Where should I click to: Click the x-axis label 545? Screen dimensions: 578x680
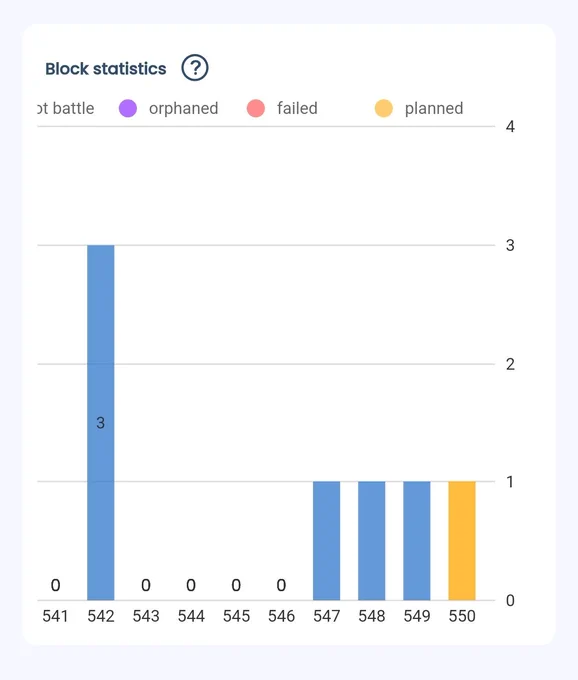236,616
